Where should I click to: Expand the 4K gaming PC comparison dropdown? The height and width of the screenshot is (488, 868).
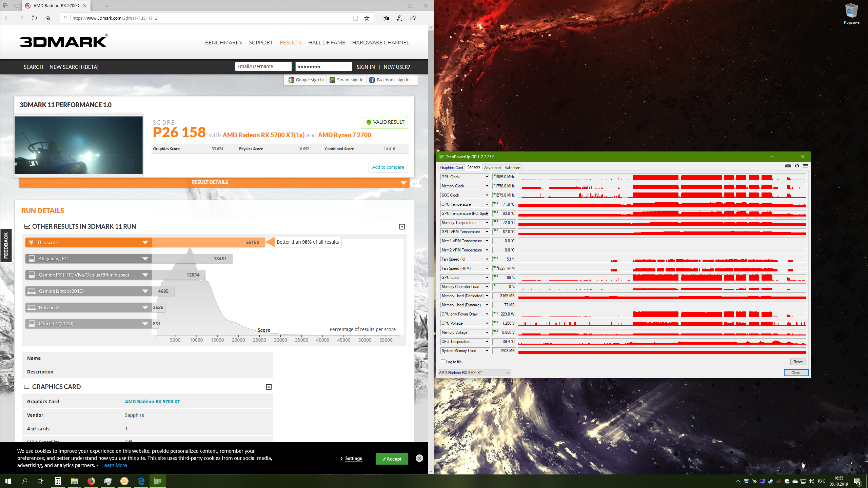145,259
